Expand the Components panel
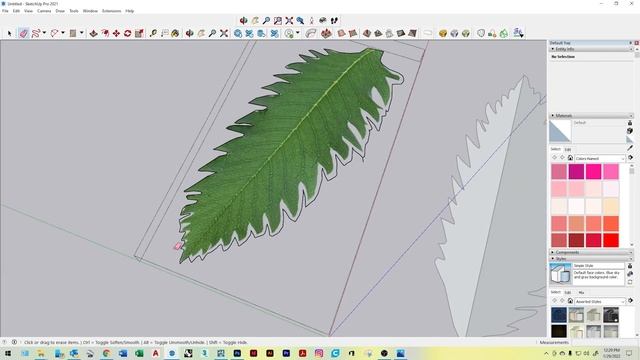 [591, 252]
